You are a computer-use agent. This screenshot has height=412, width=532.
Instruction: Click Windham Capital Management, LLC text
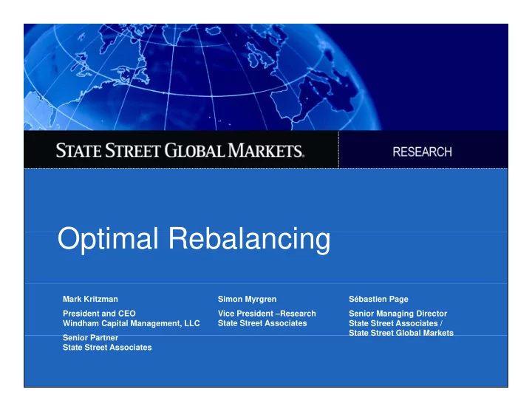point(132,323)
